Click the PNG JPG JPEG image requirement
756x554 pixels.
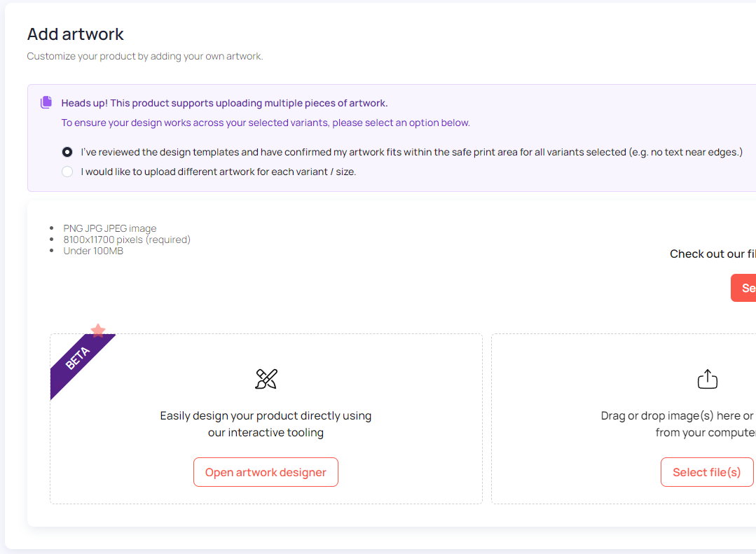[110, 228]
